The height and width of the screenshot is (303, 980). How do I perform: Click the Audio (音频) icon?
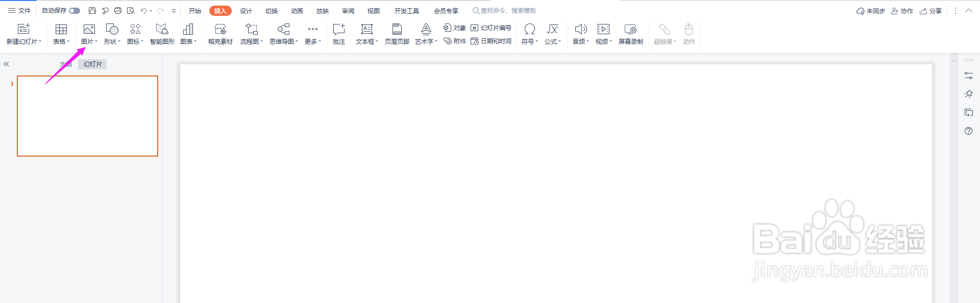[x=581, y=29]
